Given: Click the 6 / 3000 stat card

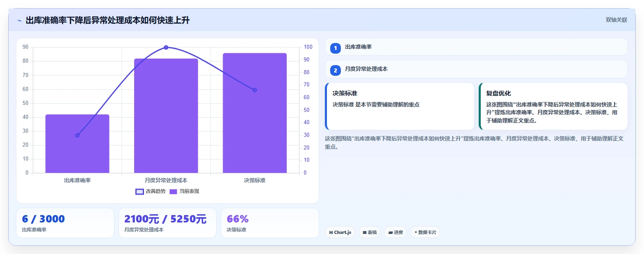Looking at the screenshot, I should [65, 223].
